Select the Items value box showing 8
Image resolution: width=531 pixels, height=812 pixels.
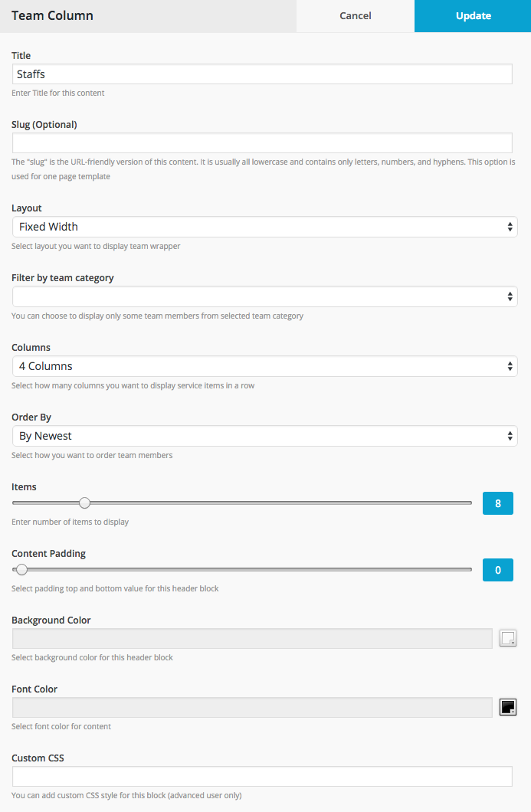tap(497, 503)
